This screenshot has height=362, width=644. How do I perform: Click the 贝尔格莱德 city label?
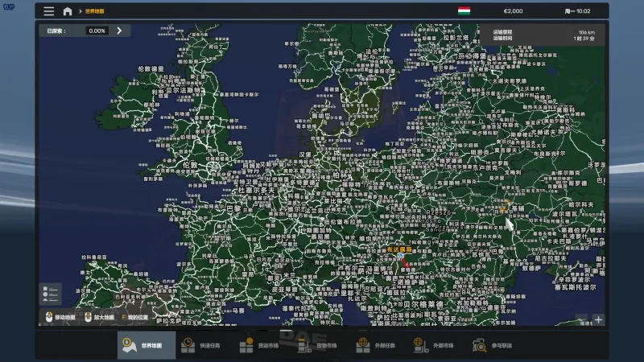tap(423, 304)
